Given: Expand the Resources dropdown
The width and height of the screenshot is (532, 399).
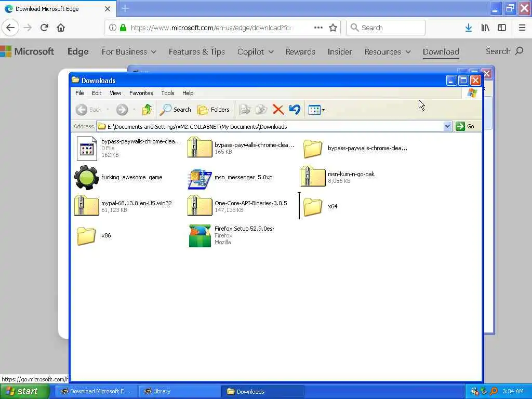Looking at the screenshot, I should [388, 51].
